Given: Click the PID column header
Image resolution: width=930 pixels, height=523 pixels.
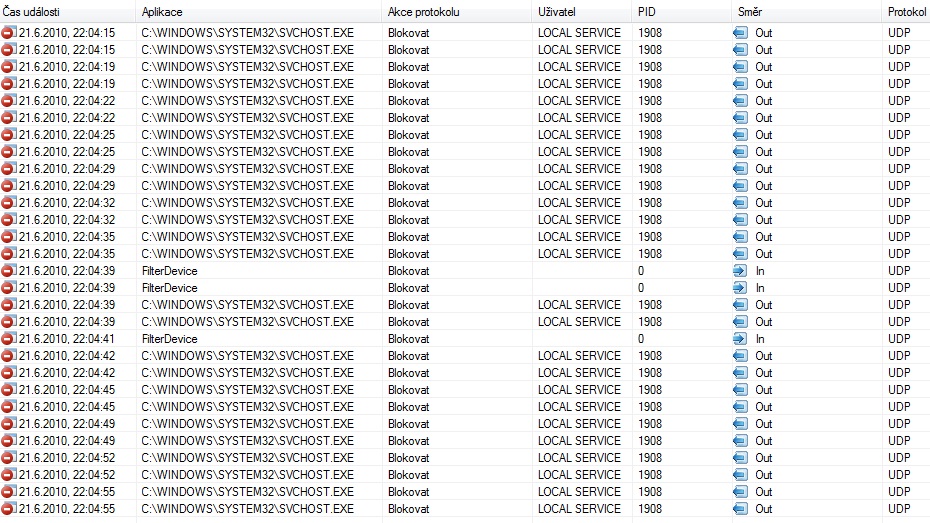Looking at the screenshot, I should point(647,11).
